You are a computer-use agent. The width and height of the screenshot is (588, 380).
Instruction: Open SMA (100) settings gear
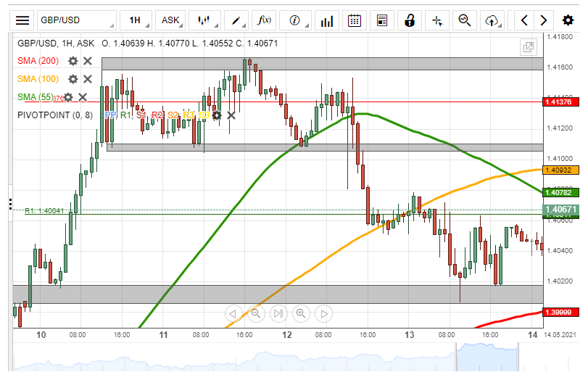pos(73,79)
